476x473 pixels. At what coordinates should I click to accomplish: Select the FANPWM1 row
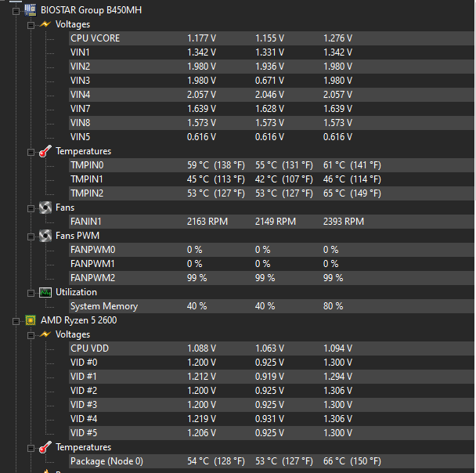click(272, 264)
